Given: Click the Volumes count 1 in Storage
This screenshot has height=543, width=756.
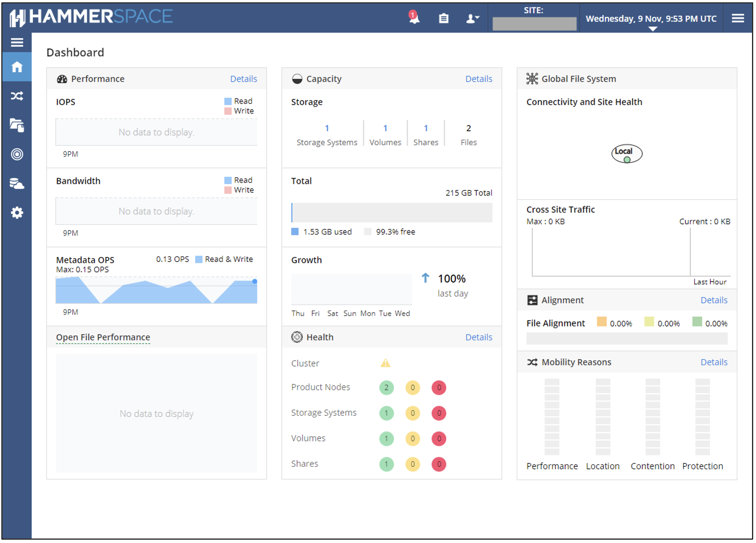Looking at the screenshot, I should click(x=385, y=128).
